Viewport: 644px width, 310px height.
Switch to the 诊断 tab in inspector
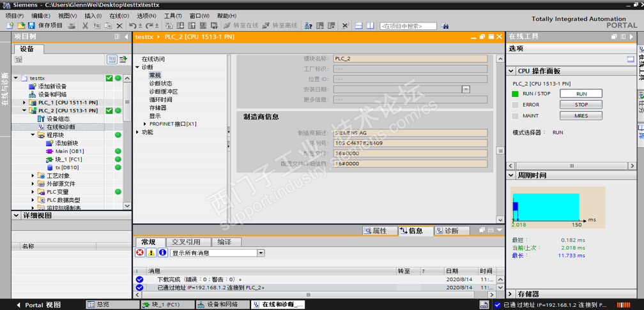pos(451,231)
